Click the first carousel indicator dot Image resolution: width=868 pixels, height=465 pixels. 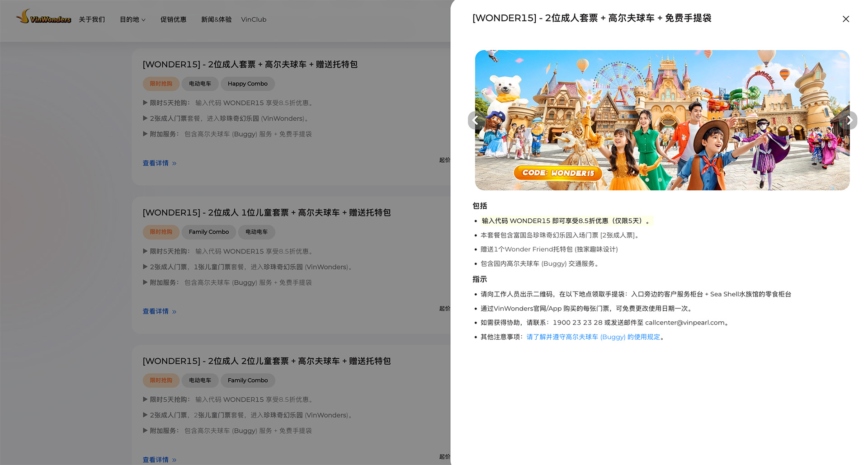(x=647, y=179)
